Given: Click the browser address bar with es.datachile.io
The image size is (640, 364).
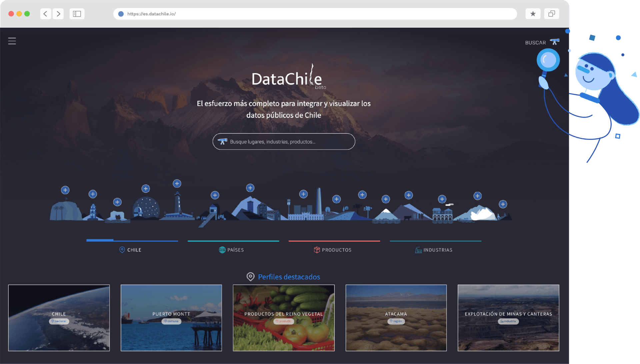Looking at the screenshot, I should coord(315,14).
